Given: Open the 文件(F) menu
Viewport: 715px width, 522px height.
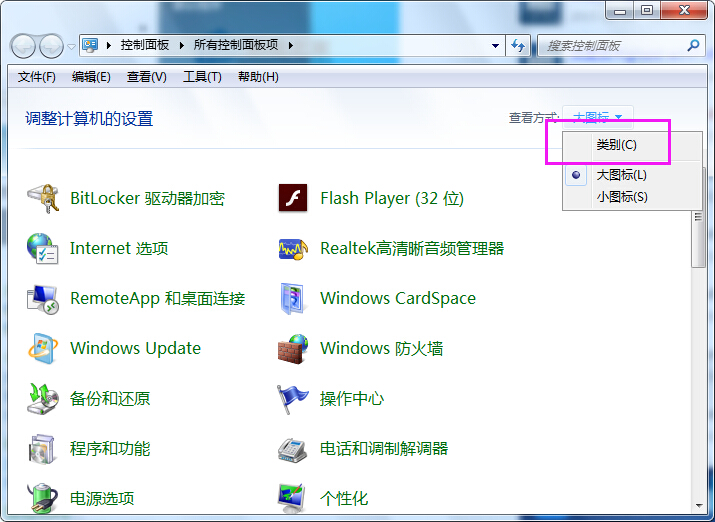Looking at the screenshot, I should 36,77.
